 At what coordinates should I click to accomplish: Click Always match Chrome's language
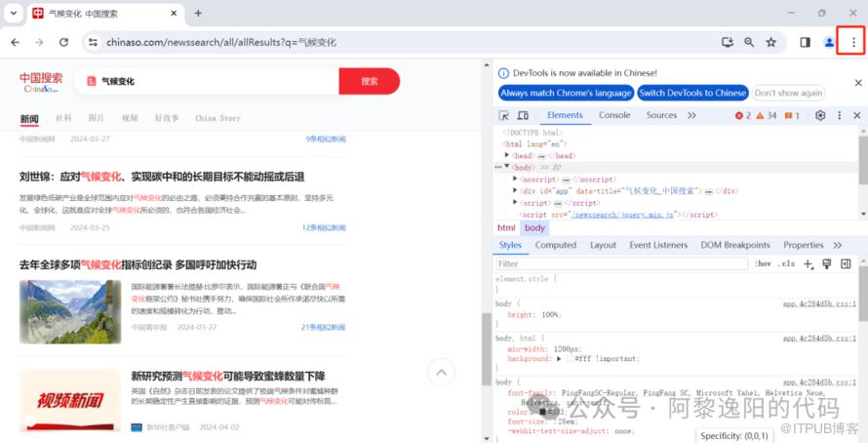[x=566, y=93]
